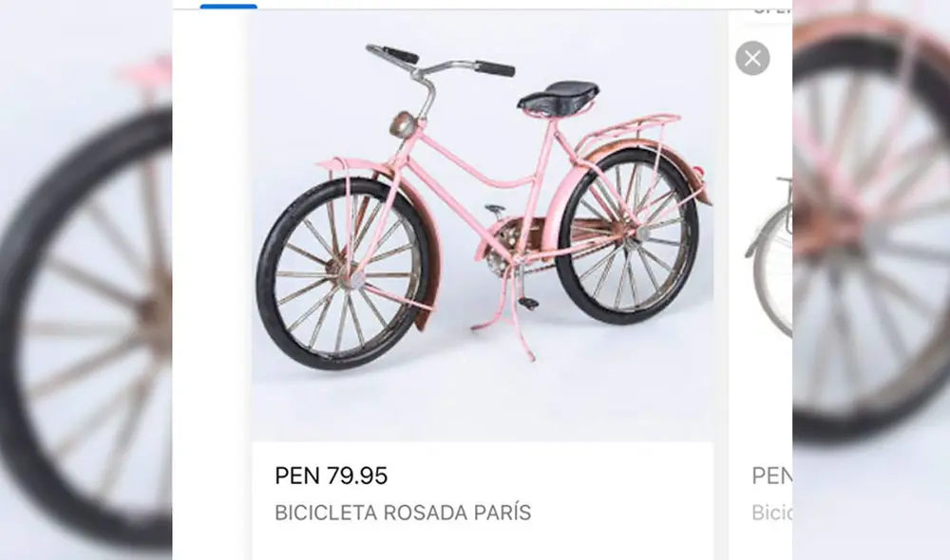Click the cut-off price on the next card
This screenshot has height=560, width=950.
click(x=771, y=476)
